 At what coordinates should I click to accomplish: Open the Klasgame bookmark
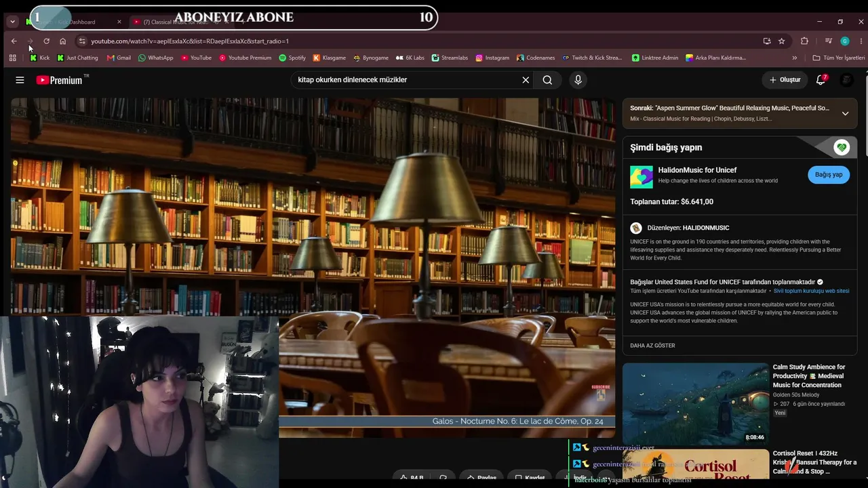(x=329, y=58)
